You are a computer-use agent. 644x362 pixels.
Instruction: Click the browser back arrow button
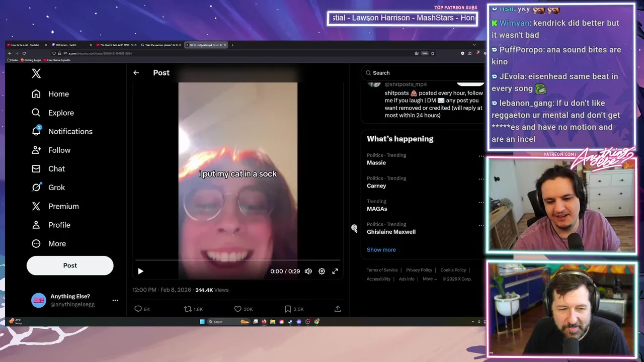click(x=10, y=53)
